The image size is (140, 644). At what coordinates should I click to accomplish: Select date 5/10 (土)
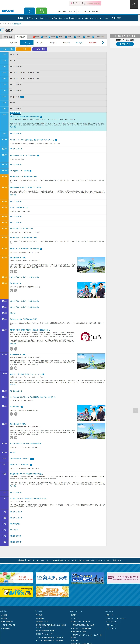[80, 43]
